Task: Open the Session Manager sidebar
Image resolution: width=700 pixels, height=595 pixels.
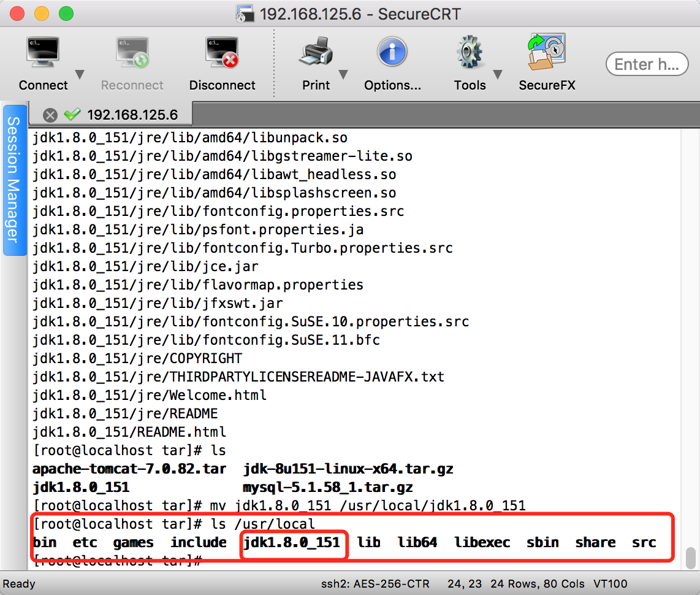Action: point(15,178)
